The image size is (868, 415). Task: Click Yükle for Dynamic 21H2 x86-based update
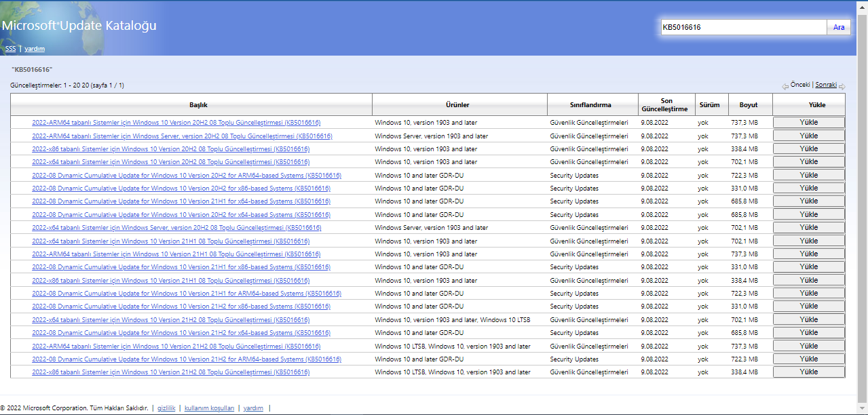click(809, 307)
